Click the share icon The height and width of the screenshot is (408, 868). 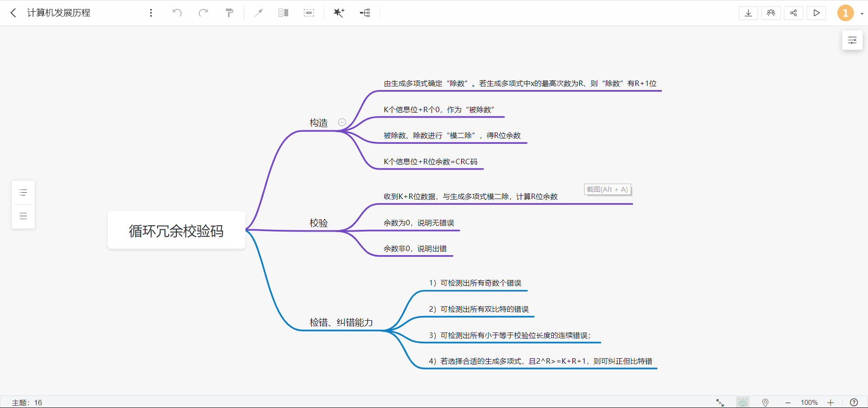point(793,13)
